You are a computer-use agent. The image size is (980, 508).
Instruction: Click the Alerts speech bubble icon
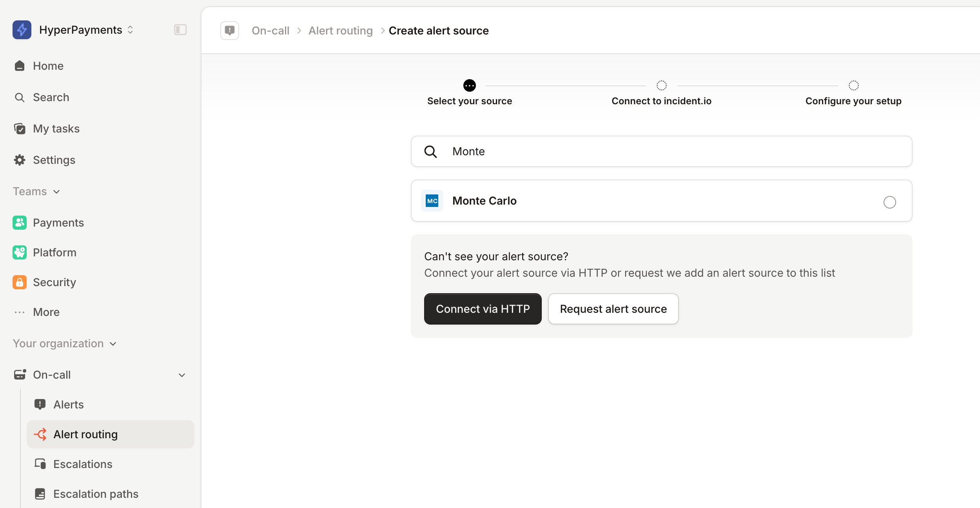(40, 405)
